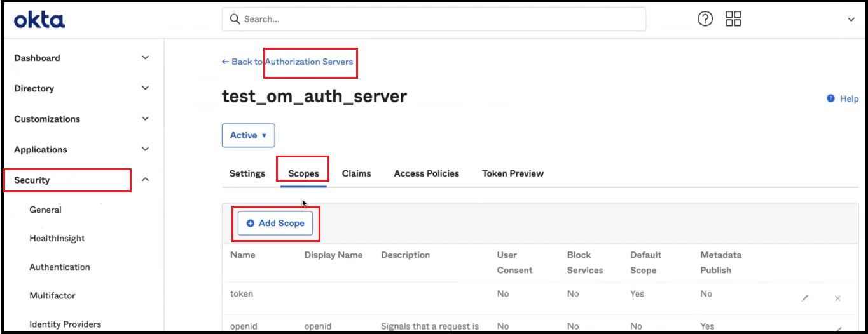Open the user account dropdown arrow

point(851,20)
